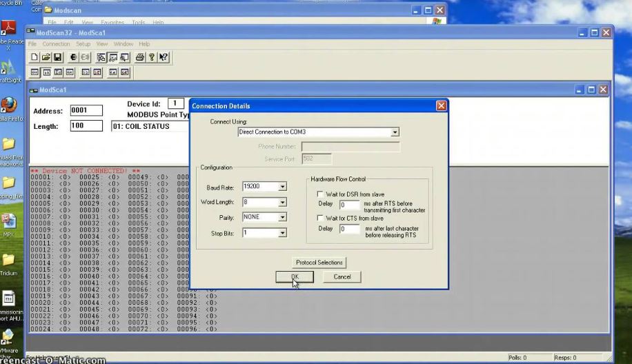This screenshot has height=364, width=632.
Task: Select the Integer display format icon
Action: coord(58,72)
